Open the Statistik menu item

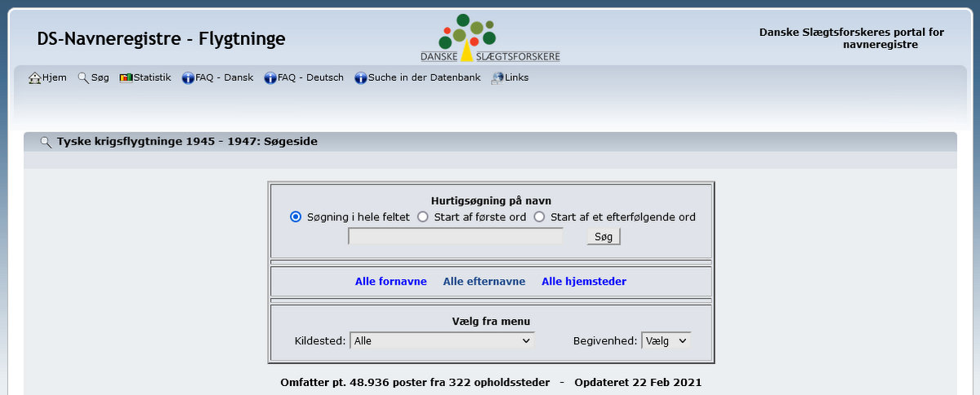[x=153, y=78]
